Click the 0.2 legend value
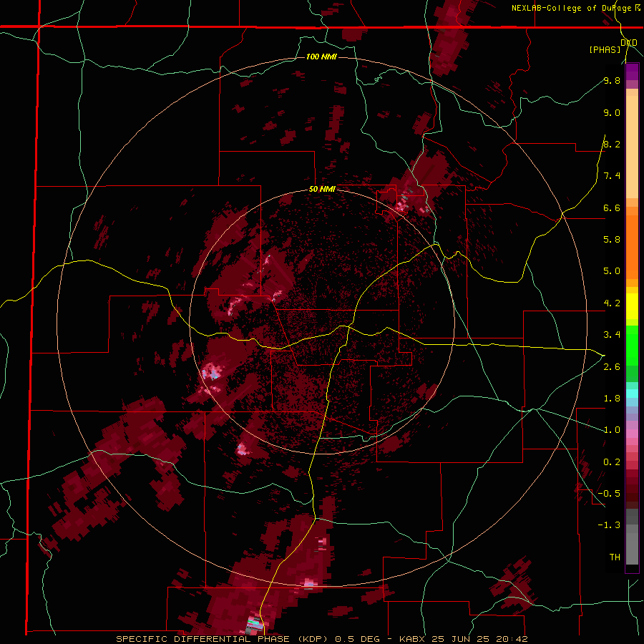Viewport: 644px width, 644px height. coord(612,462)
